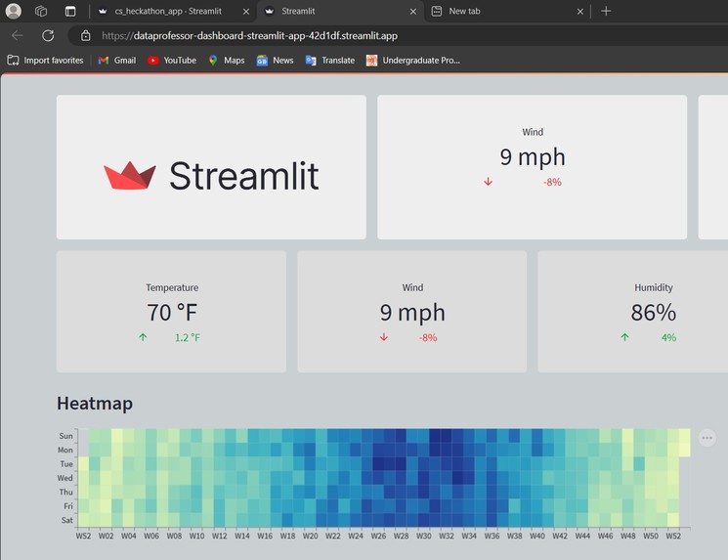Click the Sat row label on heatmap

pyautogui.click(x=66, y=520)
